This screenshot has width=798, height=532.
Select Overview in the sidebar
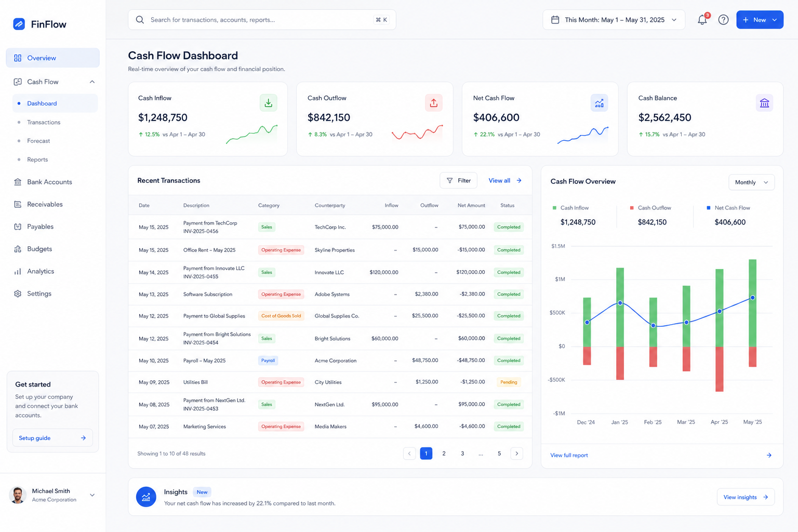point(52,58)
